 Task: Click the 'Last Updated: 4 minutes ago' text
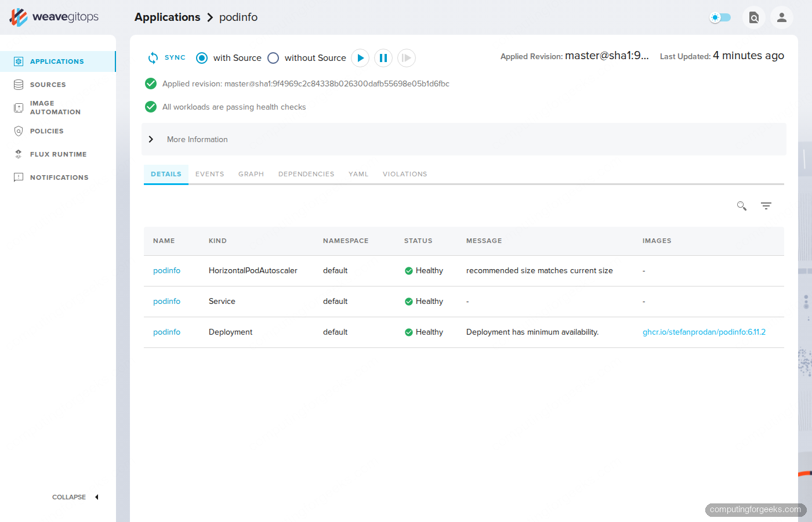click(x=722, y=56)
